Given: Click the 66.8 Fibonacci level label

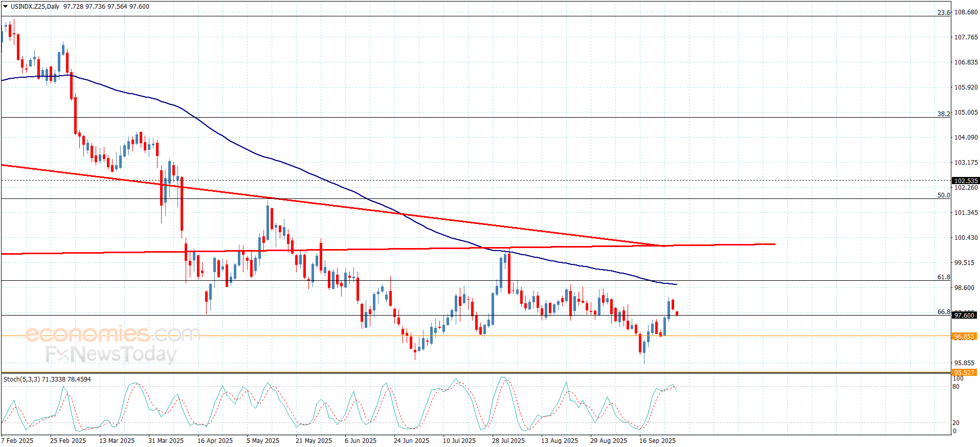Looking at the screenshot, I should click(x=944, y=312).
